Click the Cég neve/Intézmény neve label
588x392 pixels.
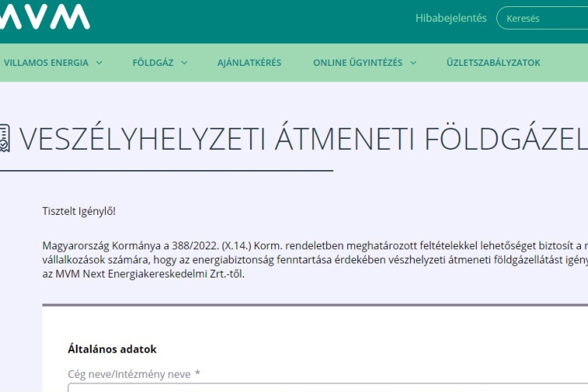point(129,374)
